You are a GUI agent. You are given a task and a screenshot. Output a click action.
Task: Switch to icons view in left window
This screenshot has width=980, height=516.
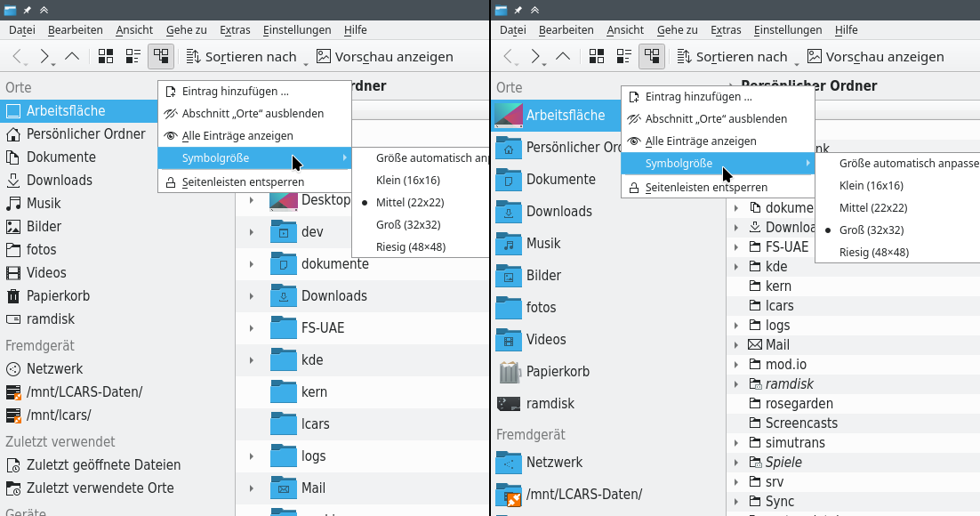coord(106,57)
